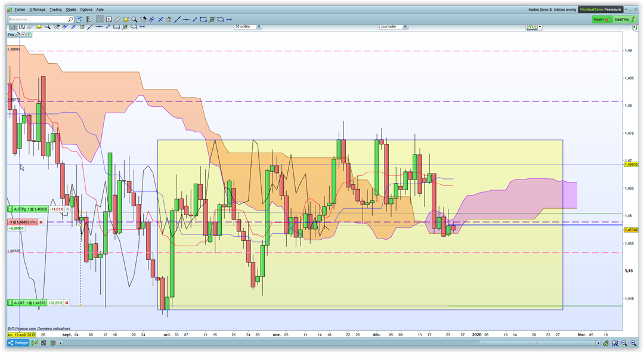This screenshot has width=644, height=353.
Task: Select the text annotation tool (T icon)
Action: (x=109, y=19)
